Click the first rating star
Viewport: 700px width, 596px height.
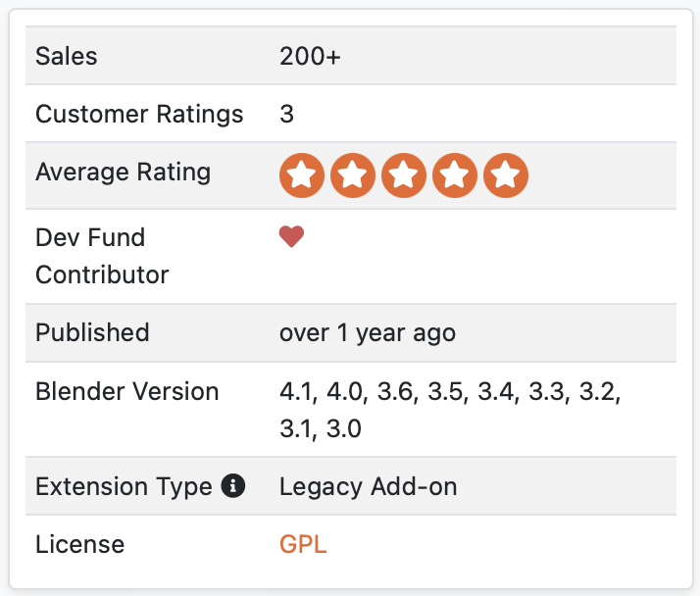tap(302, 175)
